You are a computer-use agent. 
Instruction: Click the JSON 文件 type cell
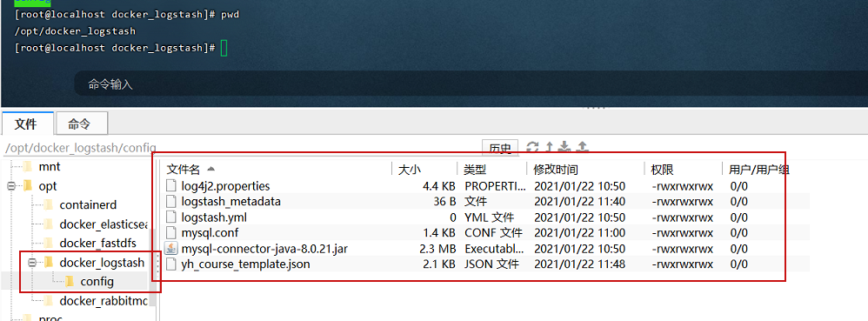tap(492, 264)
